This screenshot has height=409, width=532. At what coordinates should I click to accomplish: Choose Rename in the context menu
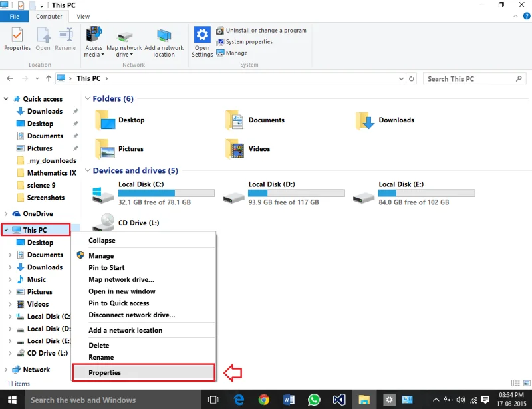click(144, 357)
